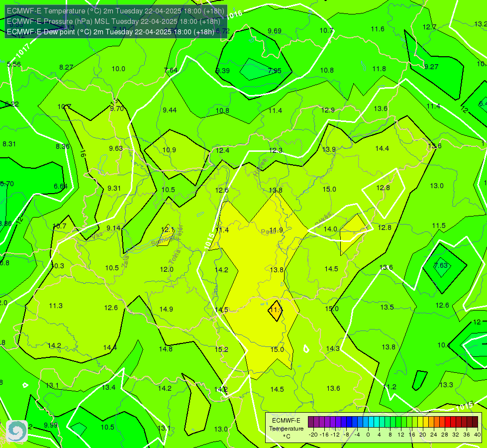Click the 13.3 temperature value
The image size is (487, 448).
(x=446, y=385)
